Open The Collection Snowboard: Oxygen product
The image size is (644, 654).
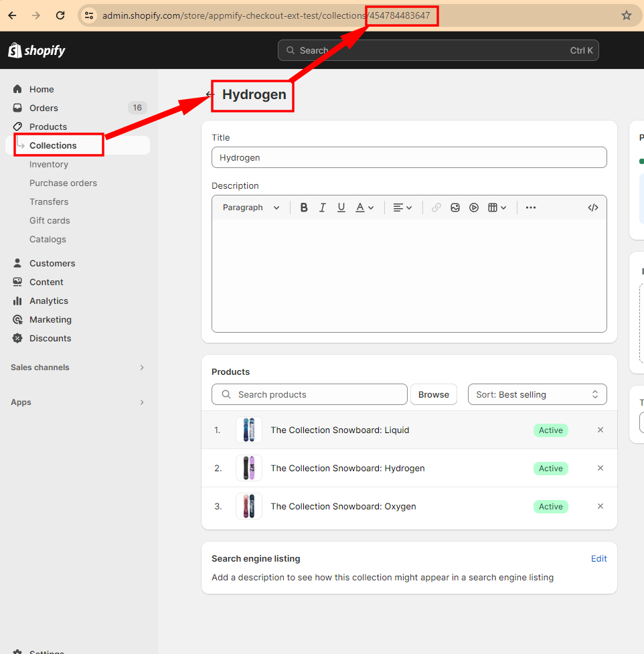click(343, 506)
